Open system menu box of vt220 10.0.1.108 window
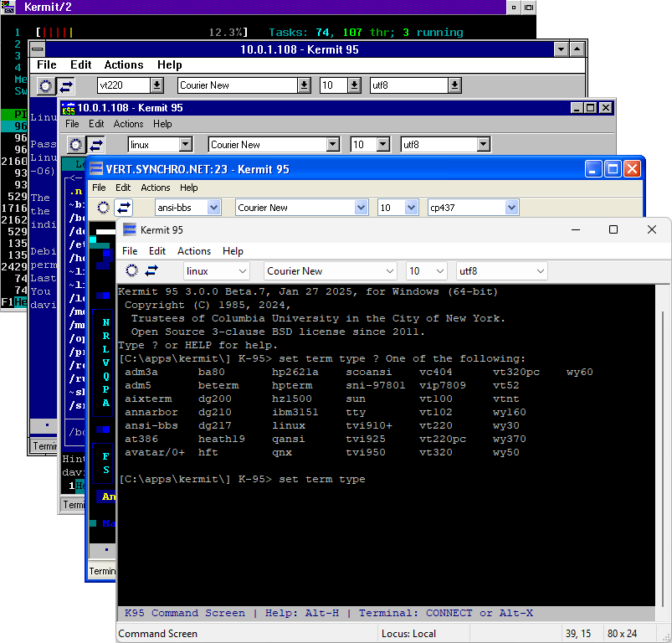The image size is (672, 643). (x=38, y=49)
